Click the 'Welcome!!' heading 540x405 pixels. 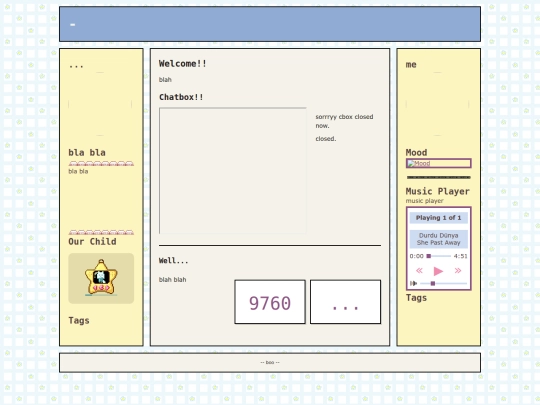pyautogui.click(x=183, y=64)
